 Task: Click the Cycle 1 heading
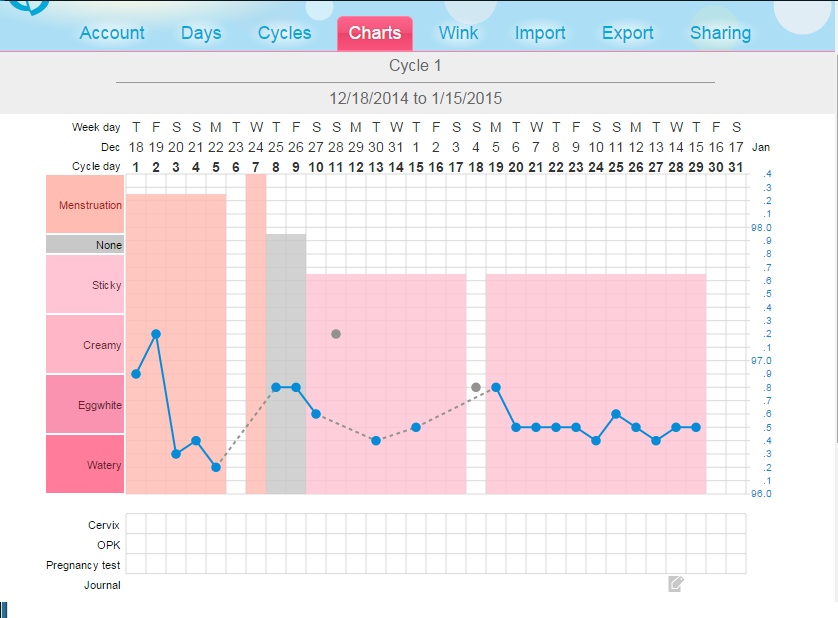[415, 66]
